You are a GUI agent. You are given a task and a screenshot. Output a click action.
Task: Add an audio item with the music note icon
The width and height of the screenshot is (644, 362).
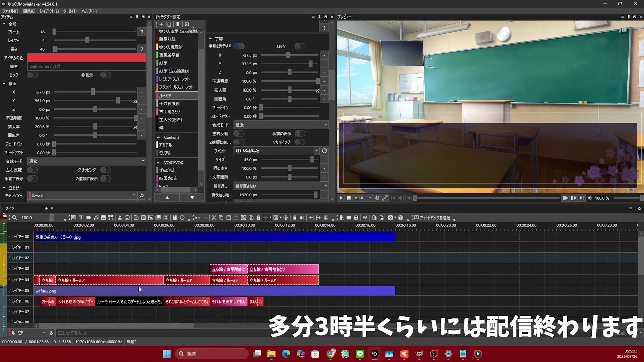[96, 218]
